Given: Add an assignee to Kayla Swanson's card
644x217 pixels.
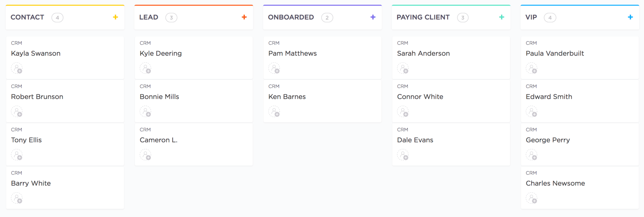Looking at the screenshot, I should tap(17, 68).
